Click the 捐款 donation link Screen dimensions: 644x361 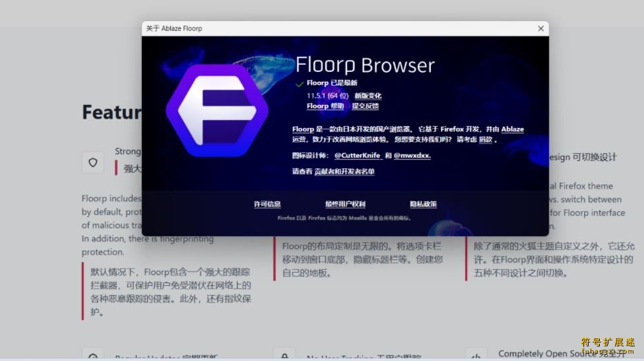[486, 140]
